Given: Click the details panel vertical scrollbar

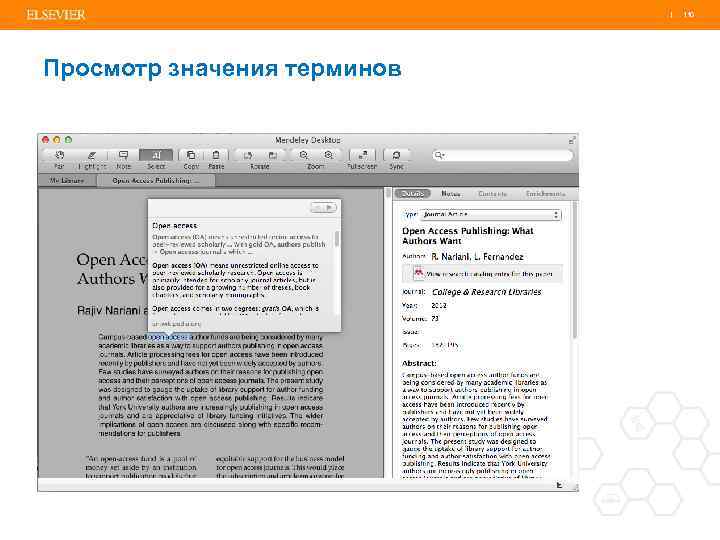Looking at the screenshot, I should point(574,271).
